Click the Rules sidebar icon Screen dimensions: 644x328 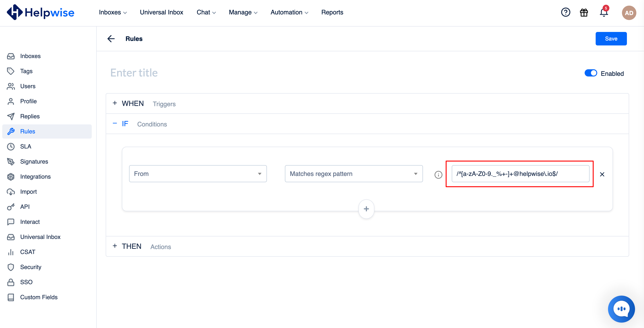[x=11, y=131]
